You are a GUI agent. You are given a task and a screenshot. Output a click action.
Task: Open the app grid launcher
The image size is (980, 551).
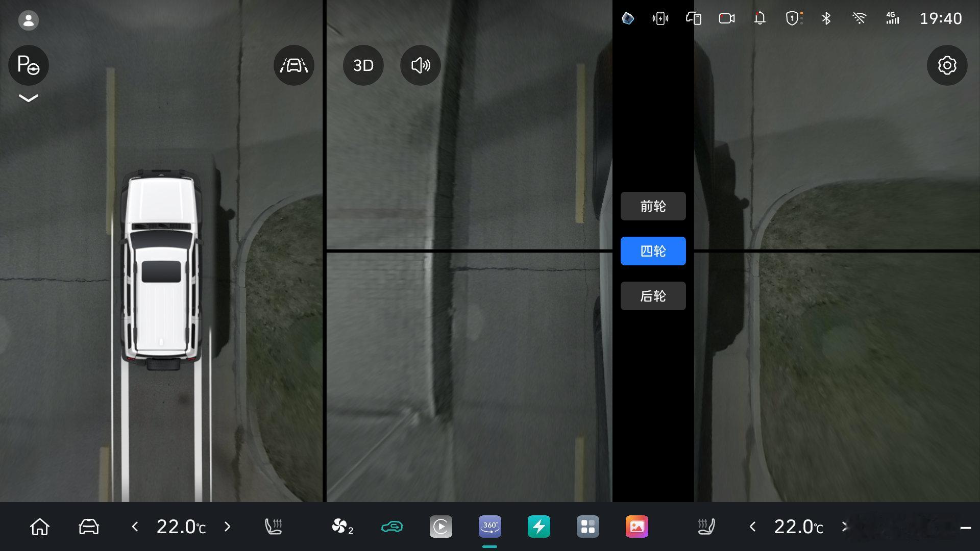pyautogui.click(x=587, y=527)
